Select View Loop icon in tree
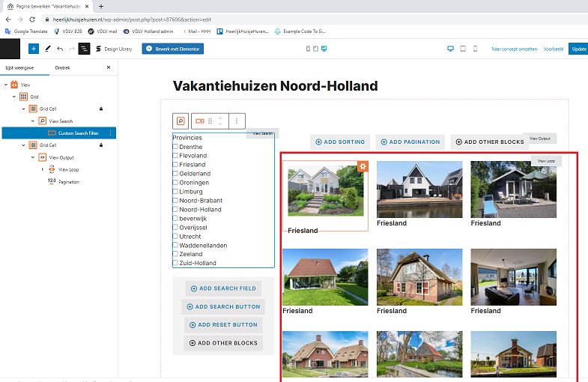This screenshot has height=382, width=588. 52,169
